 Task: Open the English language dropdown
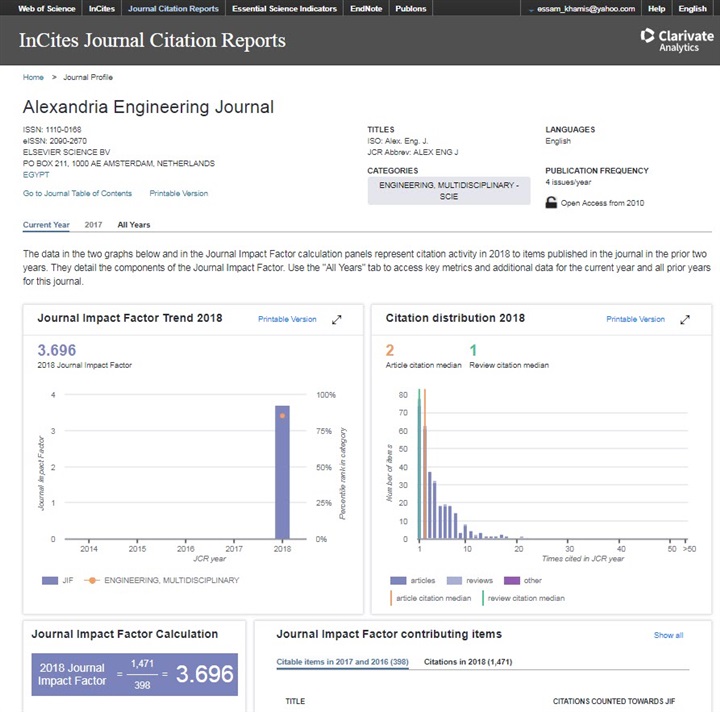[x=692, y=9]
